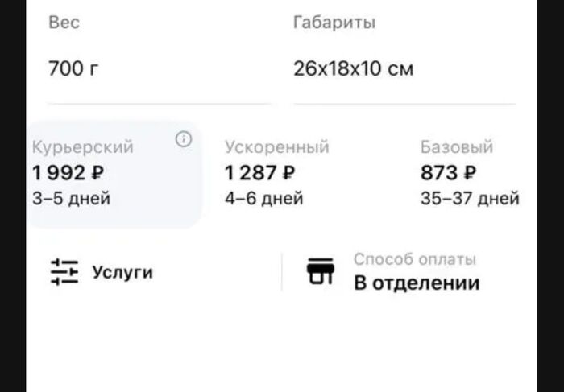Change payment method В отделении
This screenshot has height=392, width=564.
417,283
